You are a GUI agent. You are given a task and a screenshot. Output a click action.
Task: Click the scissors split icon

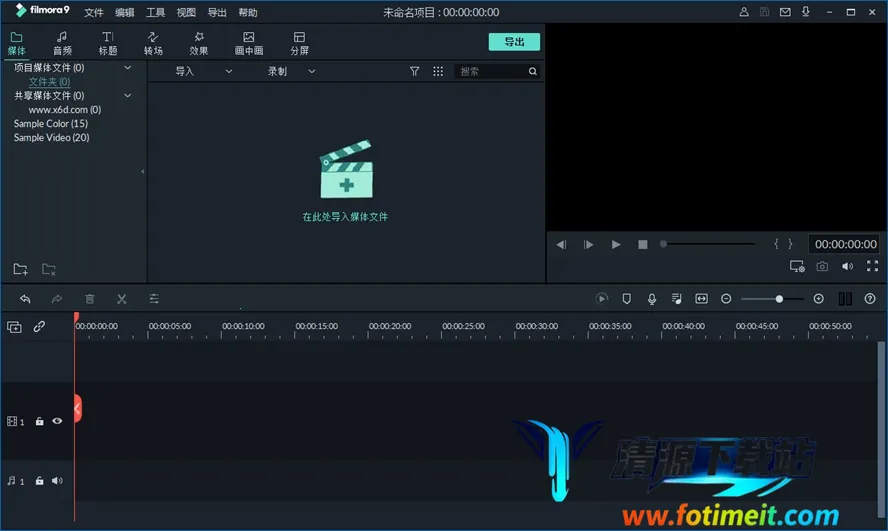click(x=122, y=299)
